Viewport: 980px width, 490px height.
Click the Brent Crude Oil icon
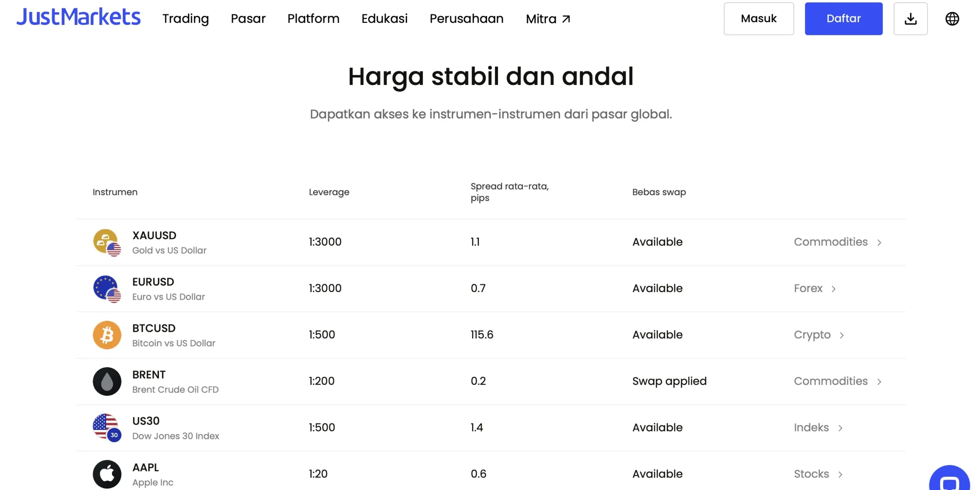click(106, 381)
